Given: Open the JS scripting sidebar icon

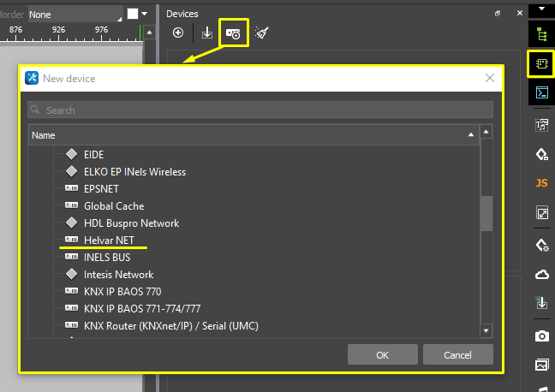Looking at the screenshot, I should tap(541, 183).
